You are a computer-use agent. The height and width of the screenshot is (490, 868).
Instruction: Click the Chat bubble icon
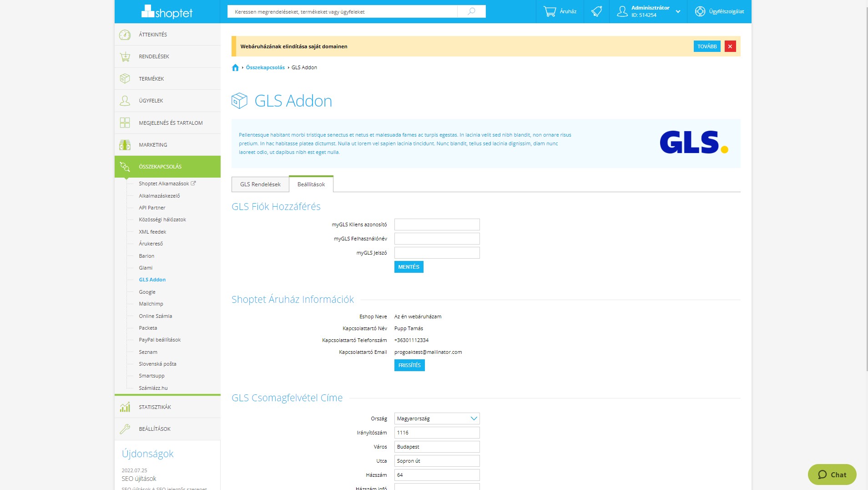(x=823, y=475)
